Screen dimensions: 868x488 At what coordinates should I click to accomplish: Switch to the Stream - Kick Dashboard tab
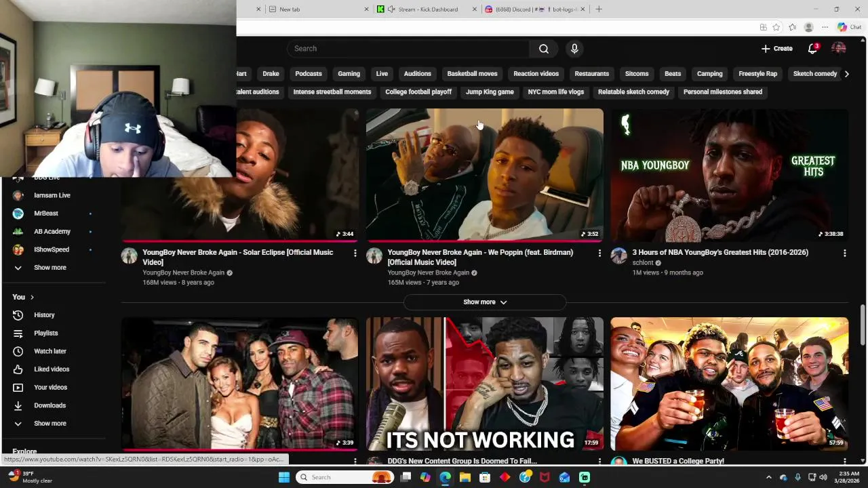427,9
